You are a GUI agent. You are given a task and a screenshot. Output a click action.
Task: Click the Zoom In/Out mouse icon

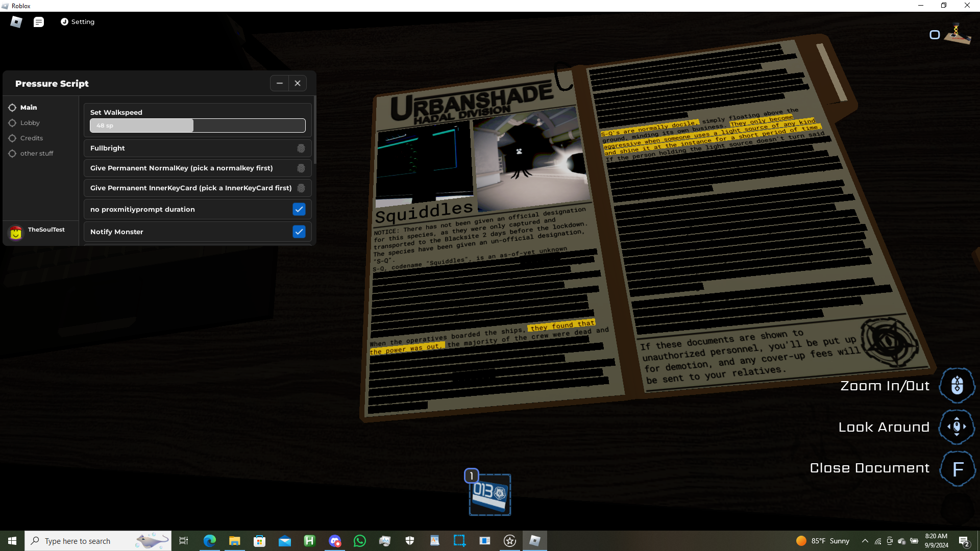[x=957, y=386]
